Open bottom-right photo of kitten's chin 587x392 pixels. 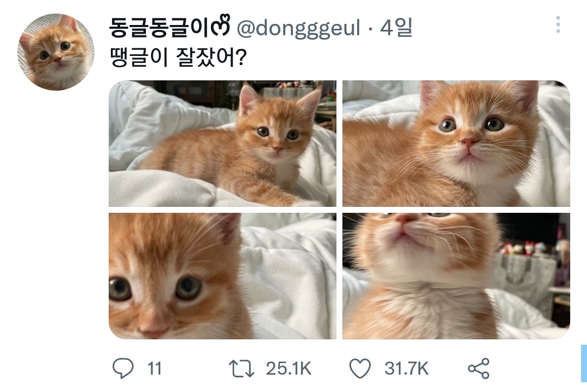pyautogui.click(x=456, y=276)
